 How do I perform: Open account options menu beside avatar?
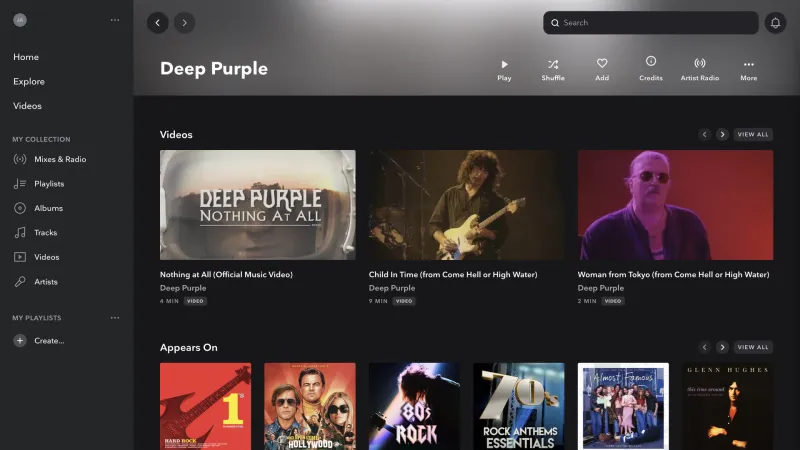tap(115, 20)
